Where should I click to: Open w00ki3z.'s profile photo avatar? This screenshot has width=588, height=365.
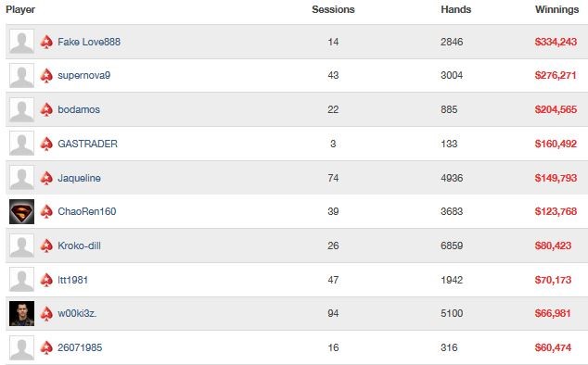coord(21,313)
